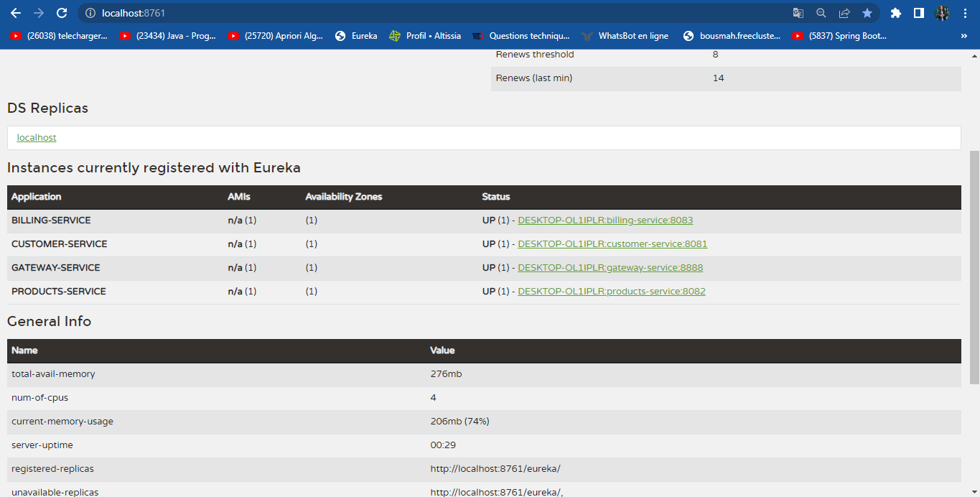Open the localhost link under DS Replicas

36,137
